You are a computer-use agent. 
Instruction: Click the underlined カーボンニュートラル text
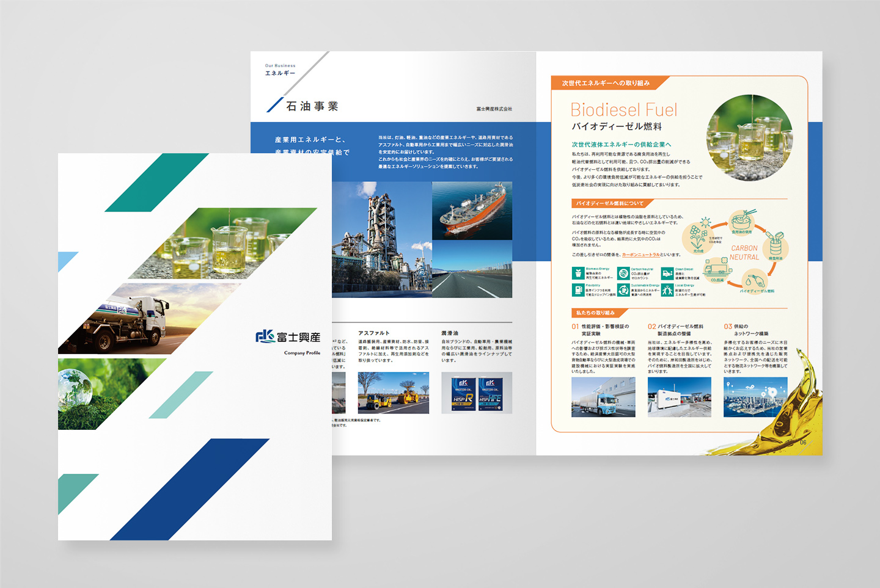point(640,255)
